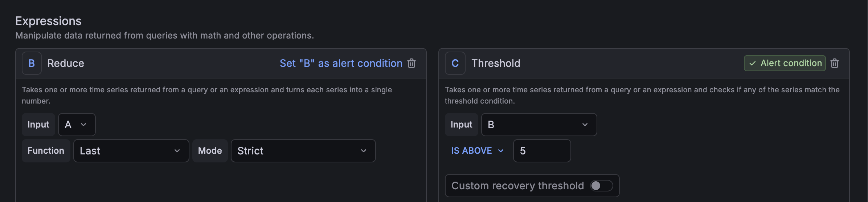This screenshot has height=202, width=868.
Task: Open the Function dropdown showing Last
Action: tap(131, 151)
